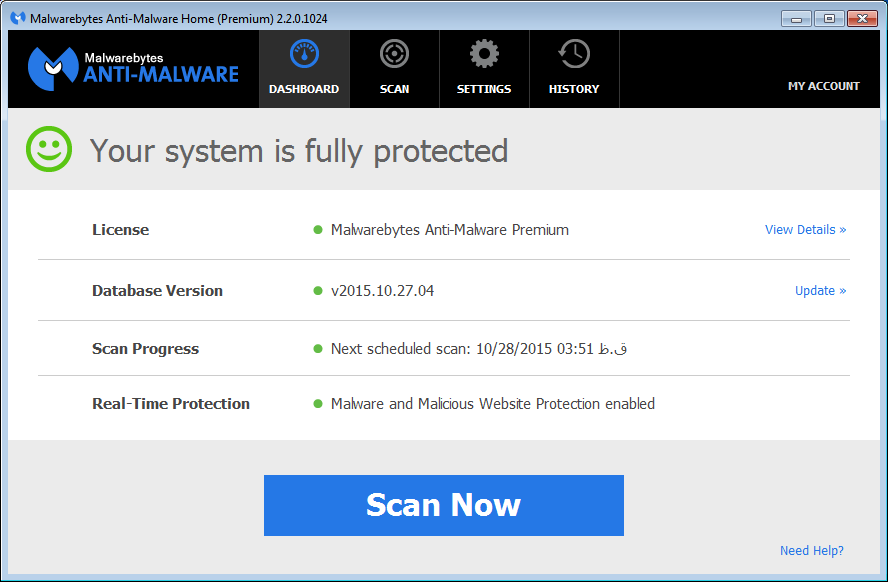Open MY ACCOUNT
Image resolution: width=888 pixels, height=582 pixels.
[x=823, y=86]
